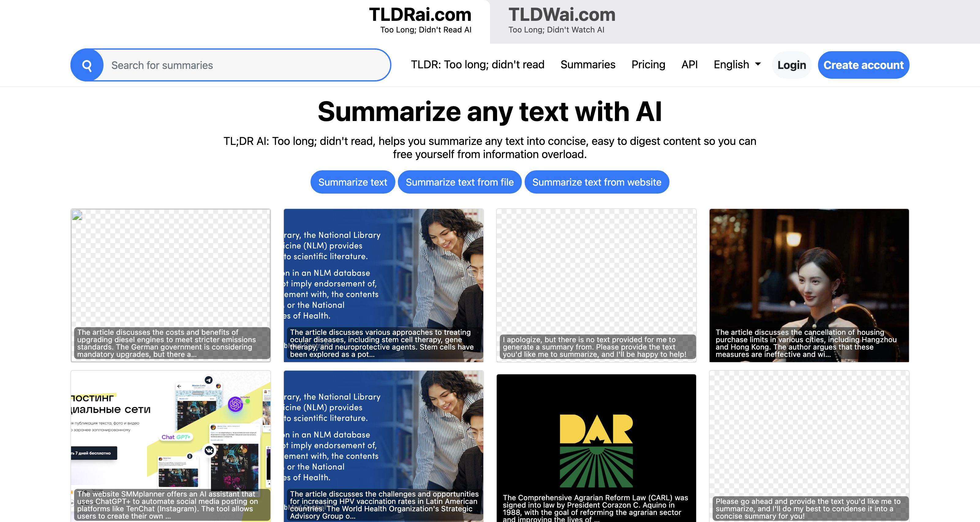This screenshot has height=522, width=980.
Task: Open TLDR: Too long; didn't read link
Action: click(477, 65)
